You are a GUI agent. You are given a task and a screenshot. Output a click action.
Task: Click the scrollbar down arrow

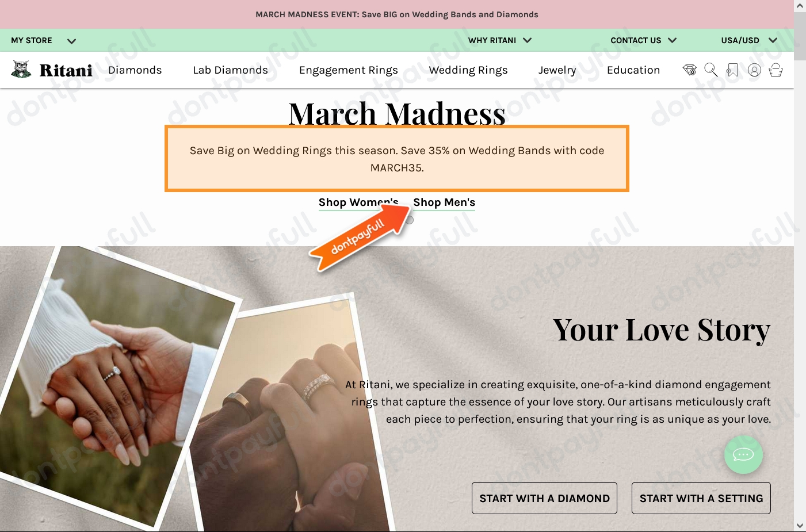800,525
